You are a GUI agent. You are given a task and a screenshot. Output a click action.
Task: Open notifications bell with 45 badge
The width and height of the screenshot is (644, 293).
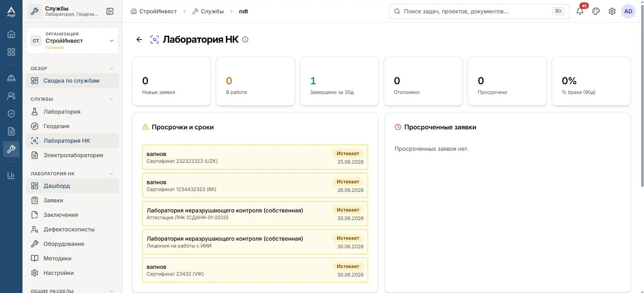tap(580, 11)
